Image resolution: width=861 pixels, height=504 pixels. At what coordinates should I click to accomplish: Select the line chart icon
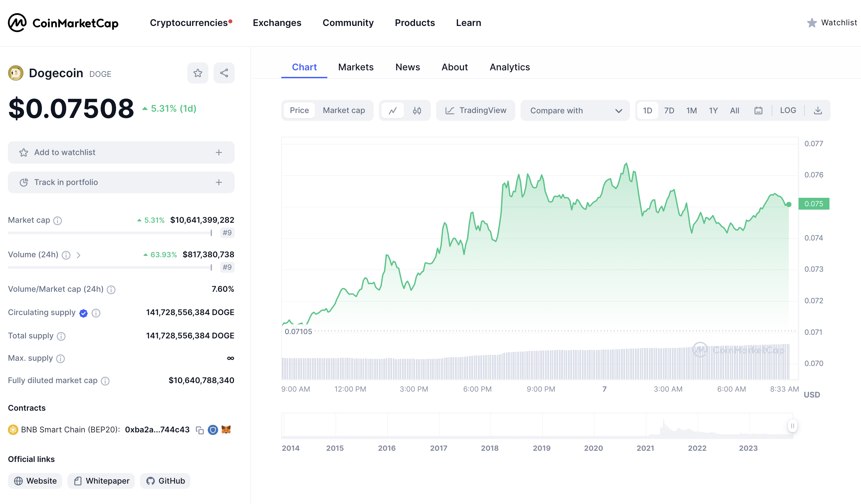tap(393, 110)
